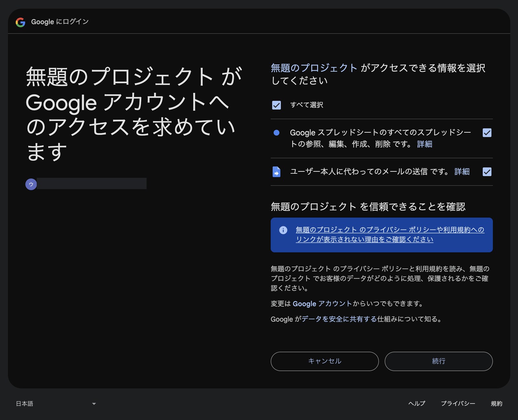This screenshot has height=420, width=518.
Task: Click the Google にログイン header text
Action: [x=60, y=22]
